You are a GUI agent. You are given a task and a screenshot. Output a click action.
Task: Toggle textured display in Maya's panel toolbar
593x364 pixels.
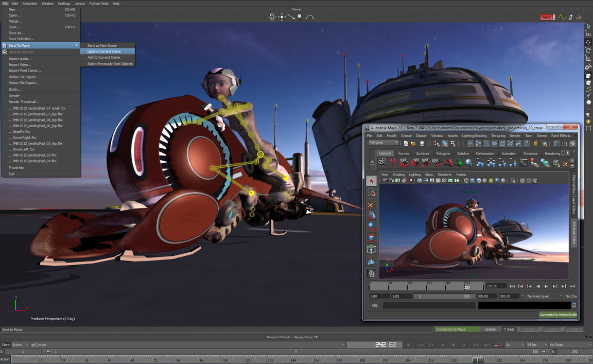(484, 181)
